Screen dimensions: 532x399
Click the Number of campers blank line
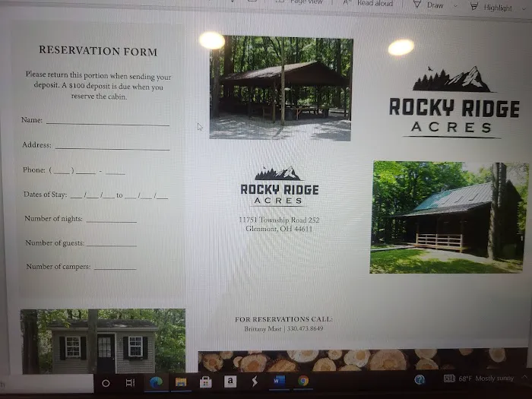pos(116,268)
